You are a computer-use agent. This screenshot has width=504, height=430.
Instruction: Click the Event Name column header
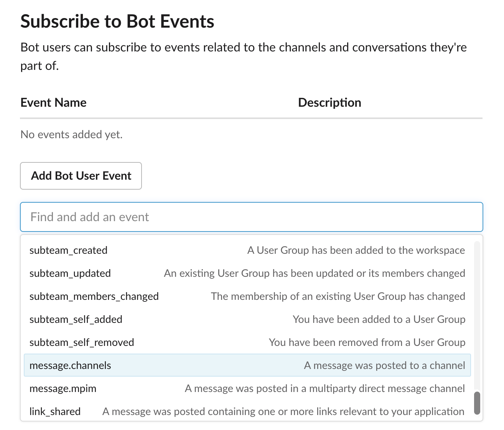[53, 103]
